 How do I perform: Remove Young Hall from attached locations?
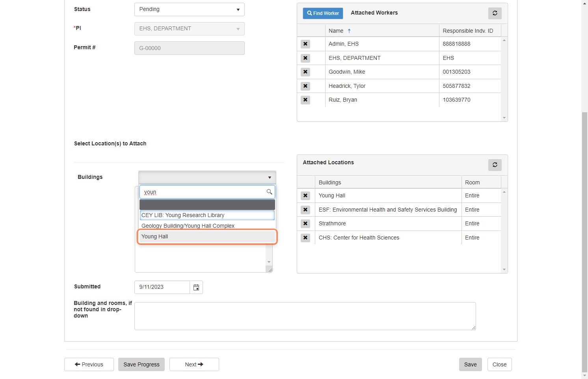pyautogui.click(x=305, y=196)
